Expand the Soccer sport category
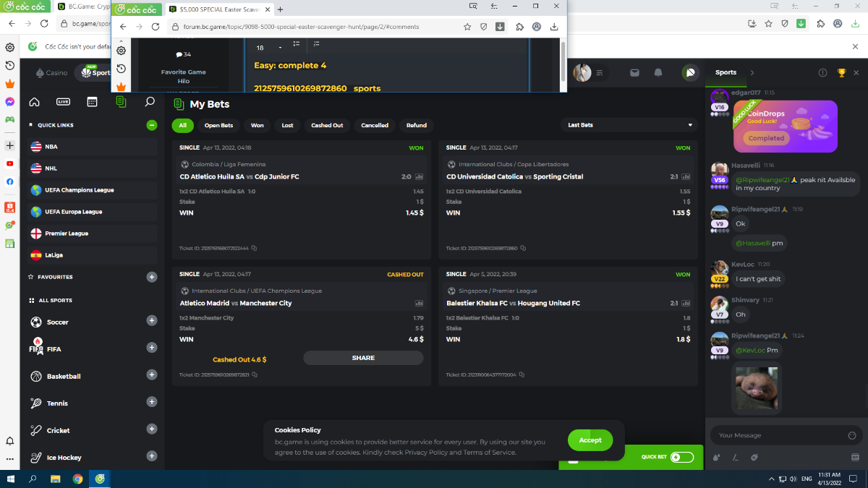The image size is (868, 488). [151, 320]
